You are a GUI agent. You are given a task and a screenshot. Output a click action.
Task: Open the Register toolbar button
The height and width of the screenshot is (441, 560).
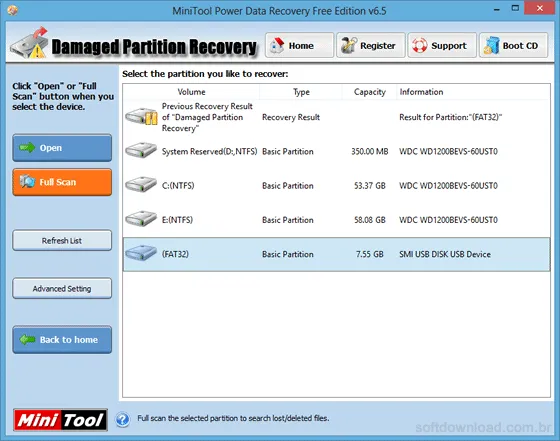point(371,45)
